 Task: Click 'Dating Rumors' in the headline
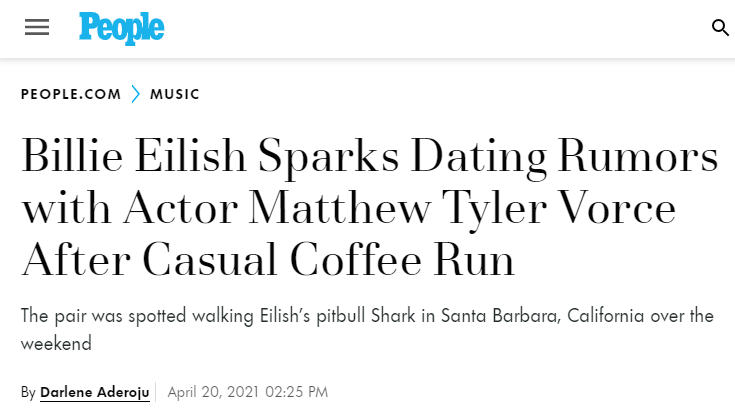[564, 157]
